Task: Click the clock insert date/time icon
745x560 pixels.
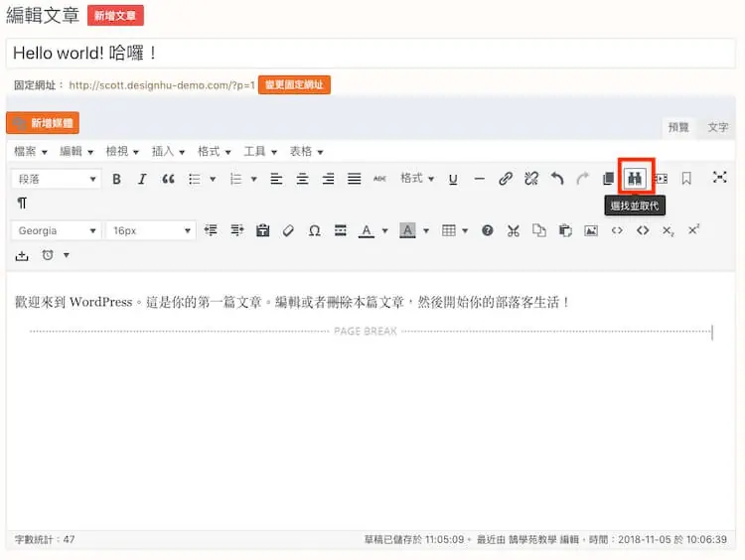Action: point(48,255)
